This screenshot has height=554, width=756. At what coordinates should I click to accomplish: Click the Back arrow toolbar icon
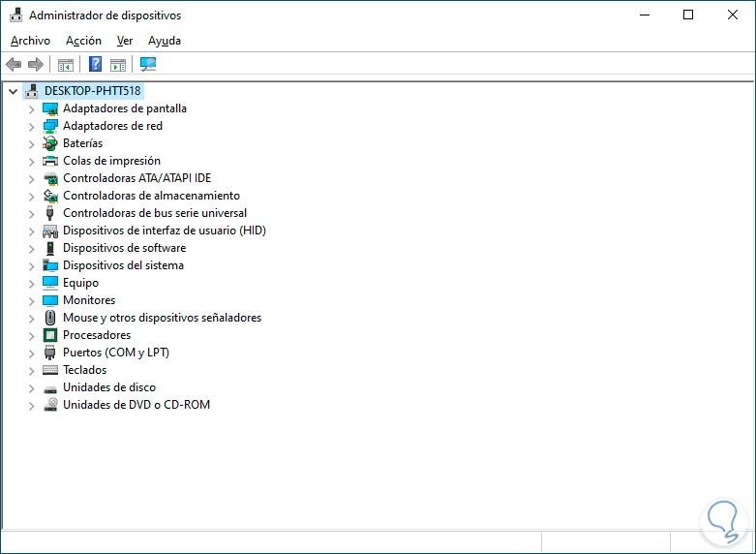tap(14, 64)
